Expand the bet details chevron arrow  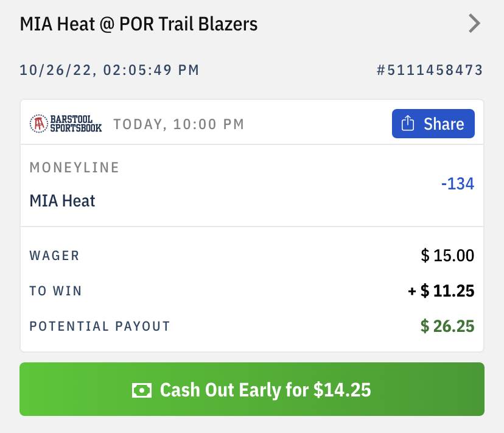click(x=474, y=24)
